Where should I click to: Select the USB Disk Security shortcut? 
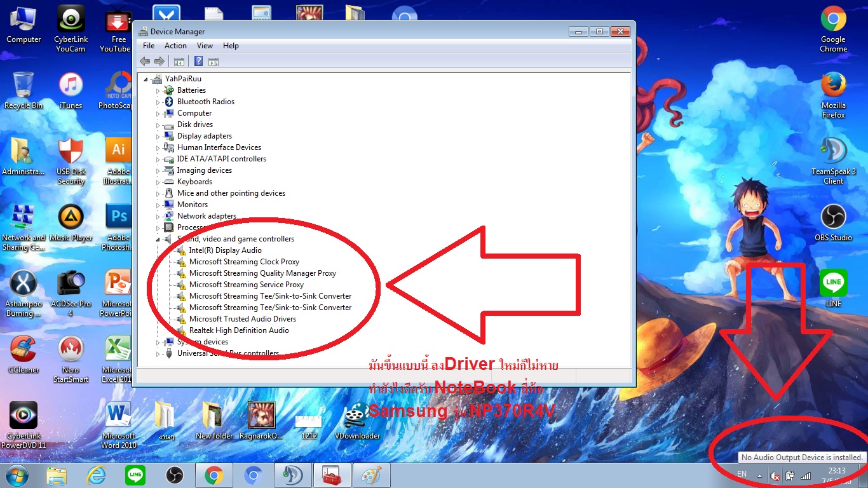(71, 161)
